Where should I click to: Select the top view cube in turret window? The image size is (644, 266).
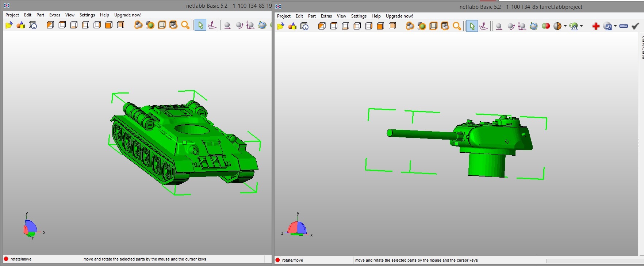point(333,26)
